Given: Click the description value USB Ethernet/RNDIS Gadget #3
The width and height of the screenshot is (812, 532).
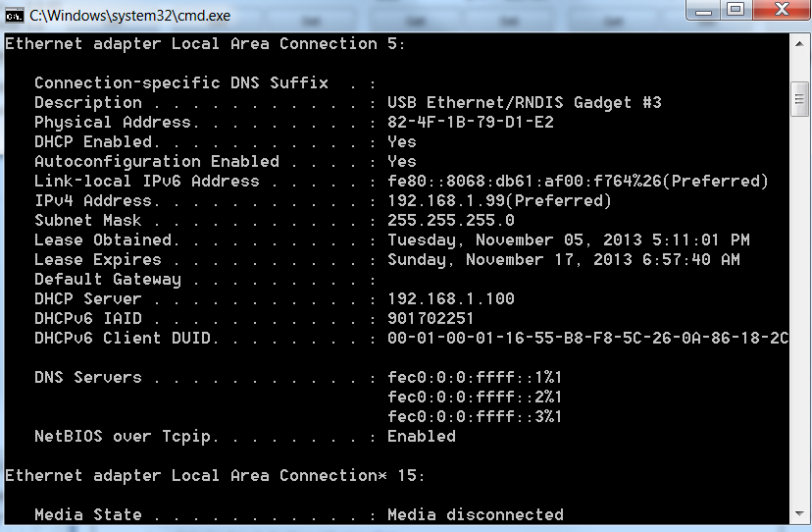Looking at the screenshot, I should coord(525,103).
